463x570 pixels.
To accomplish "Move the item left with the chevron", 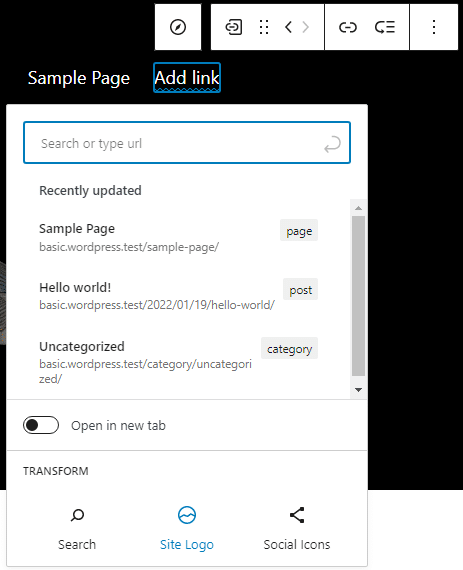I will (288, 27).
